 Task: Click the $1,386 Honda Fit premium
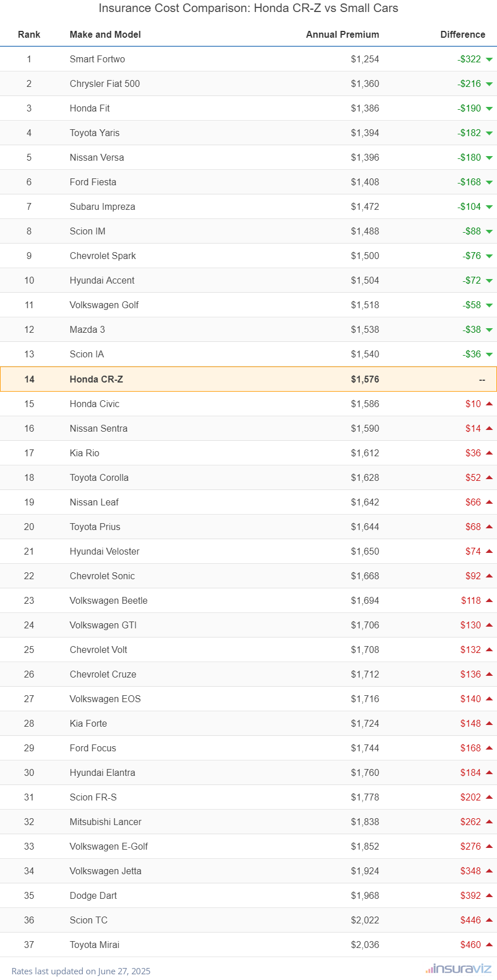tap(365, 108)
